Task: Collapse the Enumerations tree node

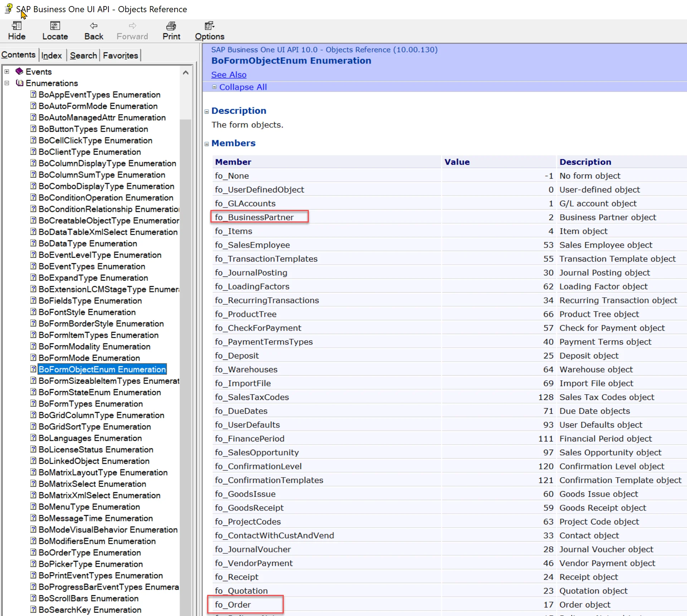Action: [x=7, y=83]
